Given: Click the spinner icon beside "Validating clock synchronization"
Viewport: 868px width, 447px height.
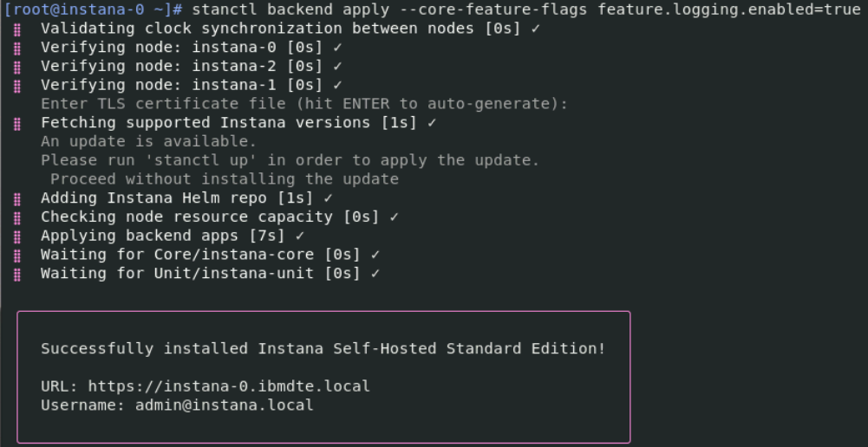Looking at the screenshot, I should pyautogui.click(x=17, y=29).
